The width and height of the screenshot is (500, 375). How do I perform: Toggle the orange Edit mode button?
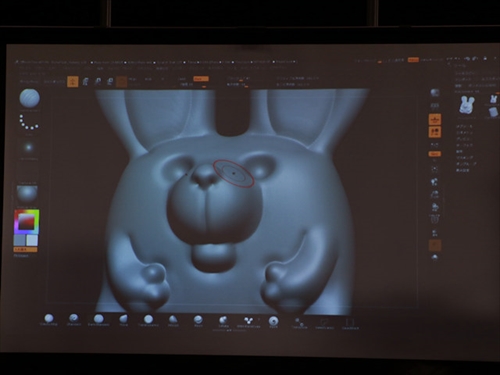tap(73, 81)
